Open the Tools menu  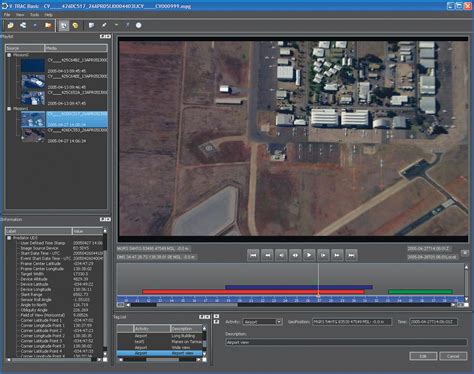[x=34, y=15]
